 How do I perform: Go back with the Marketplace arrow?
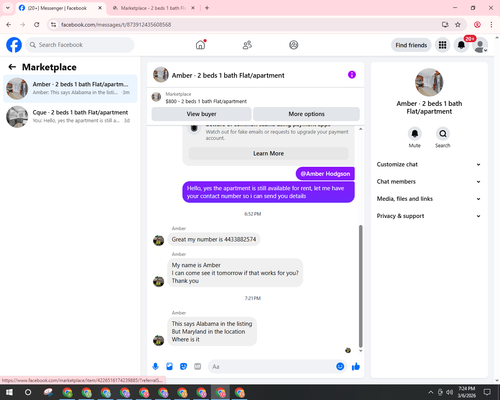point(12,67)
